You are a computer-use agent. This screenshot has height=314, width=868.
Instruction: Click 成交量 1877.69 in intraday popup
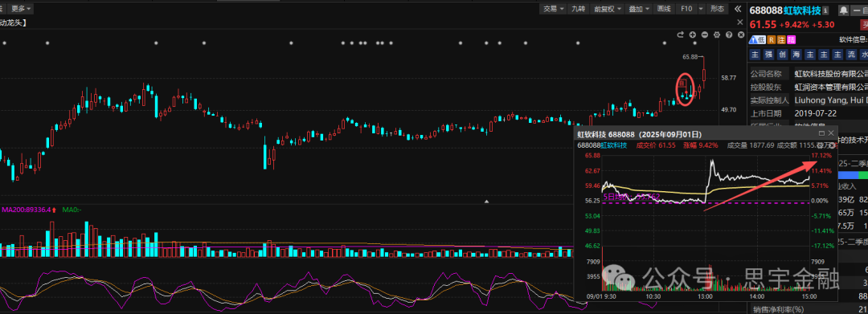tap(750, 145)
